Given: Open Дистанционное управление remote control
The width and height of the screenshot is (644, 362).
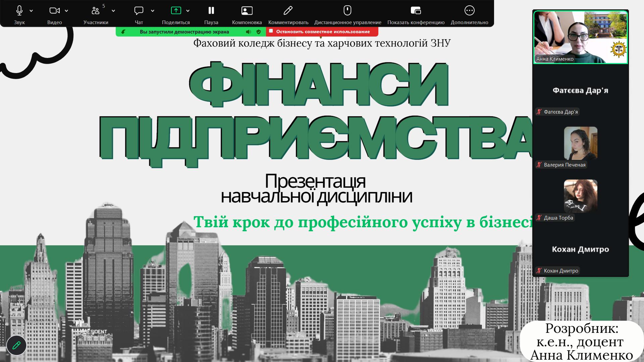Looking at the screenshot, I should [347, 11].
